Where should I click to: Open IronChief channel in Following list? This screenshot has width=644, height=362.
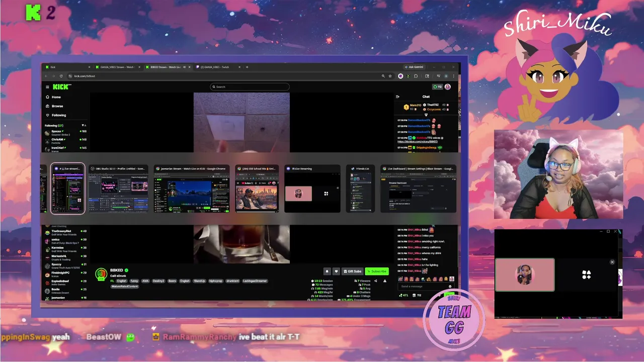[x=65, y=149]
